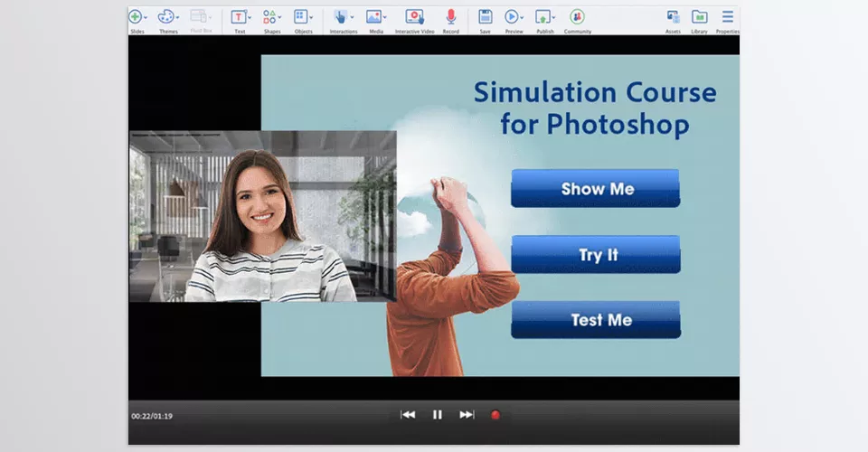Open the Assets panel icon
868x452 pixels.
pyautogui.click(x=673, y=16)
